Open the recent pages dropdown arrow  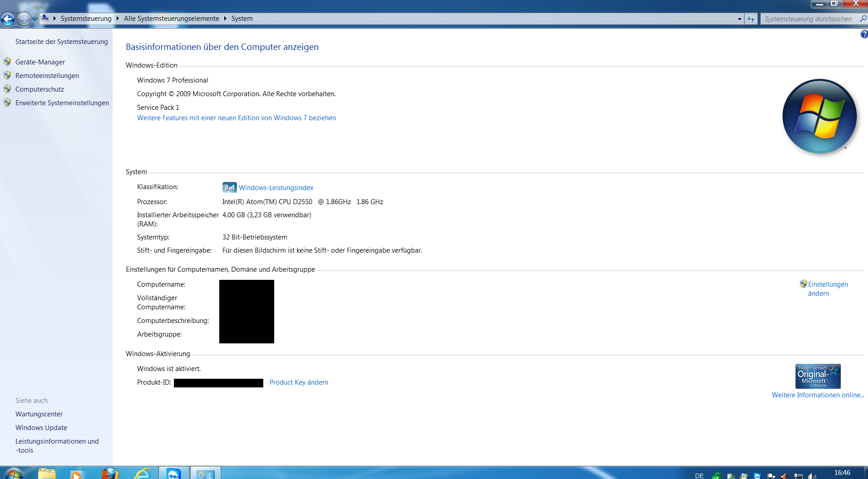35,19
